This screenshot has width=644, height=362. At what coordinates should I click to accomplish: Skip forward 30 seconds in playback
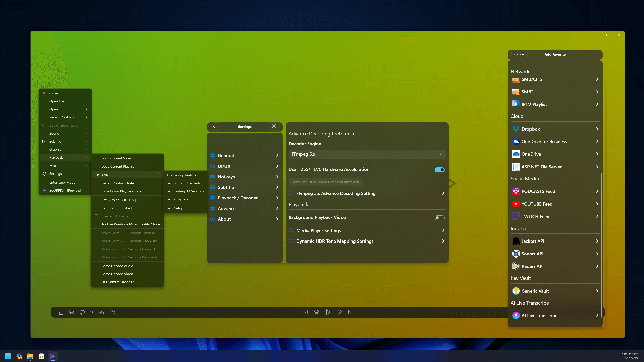pyautogui.click(x=339, y=312)
